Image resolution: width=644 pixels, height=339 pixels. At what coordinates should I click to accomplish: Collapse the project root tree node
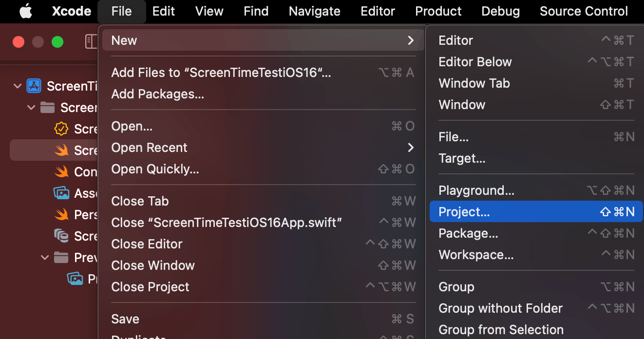18,86
